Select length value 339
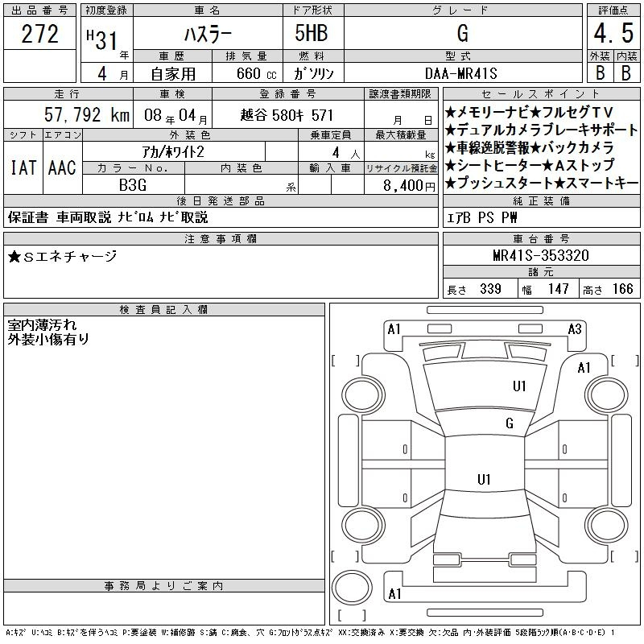This screenshot has width=644, height=644. 490,289
